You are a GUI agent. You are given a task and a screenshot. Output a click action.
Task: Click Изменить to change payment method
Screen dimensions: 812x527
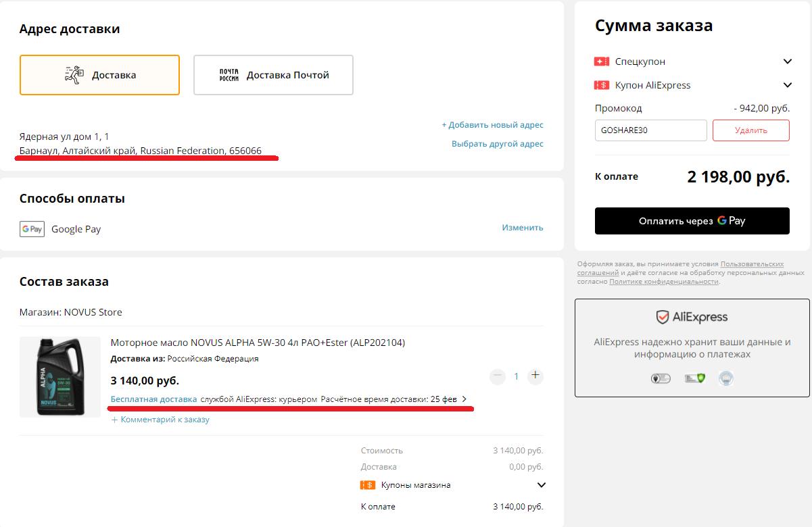pos(523,228)
